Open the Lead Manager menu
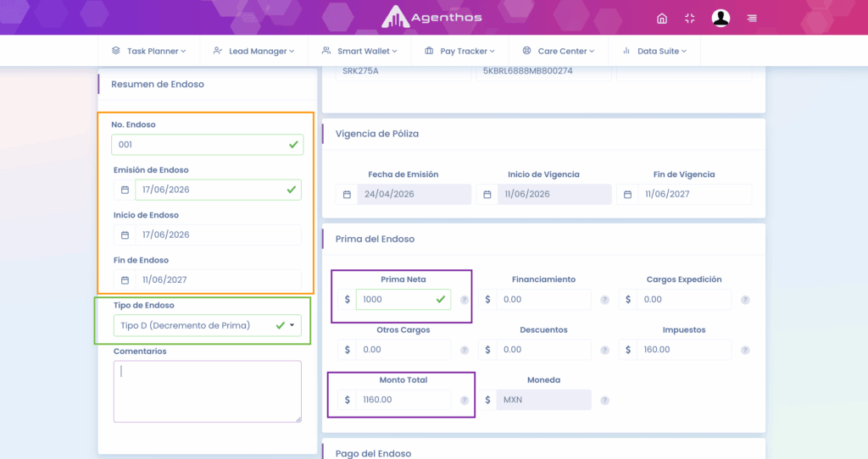Image resolution: width=868 pixels, height=459 pixels. click(253, 51)
